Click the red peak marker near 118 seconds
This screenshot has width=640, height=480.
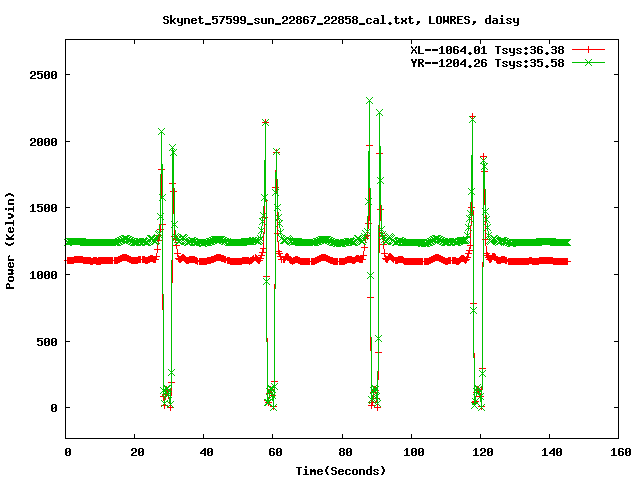[x=472, y=116]
